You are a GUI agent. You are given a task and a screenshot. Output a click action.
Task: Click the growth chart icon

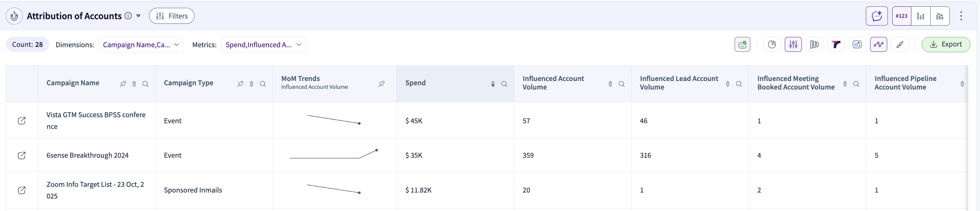[857, 44]
